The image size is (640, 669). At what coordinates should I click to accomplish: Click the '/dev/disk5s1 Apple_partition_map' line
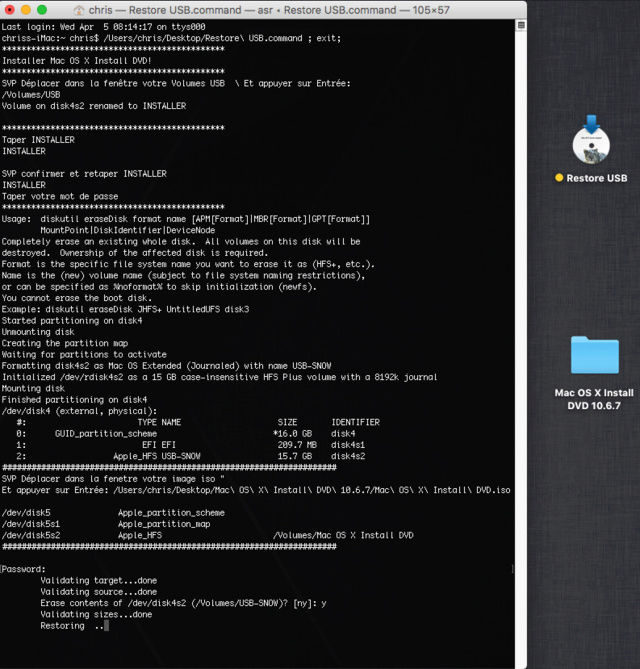(106, 524)
